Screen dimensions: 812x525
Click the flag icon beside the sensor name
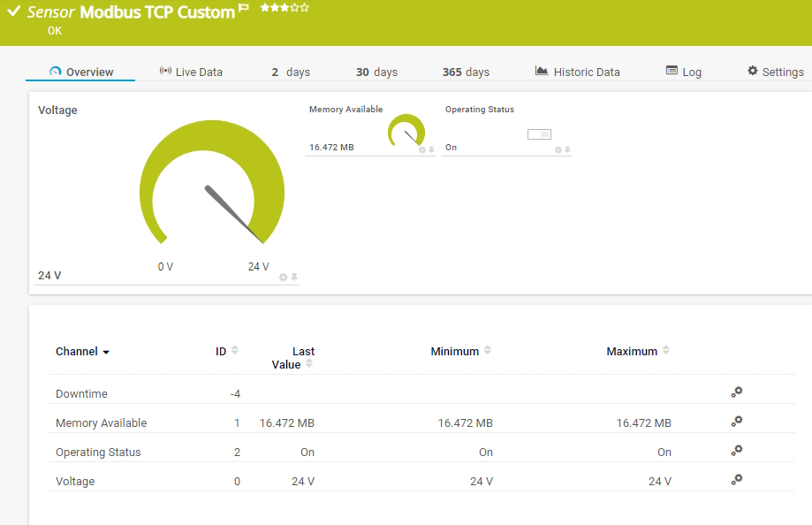pyautogui.click(x=244, y=10)
